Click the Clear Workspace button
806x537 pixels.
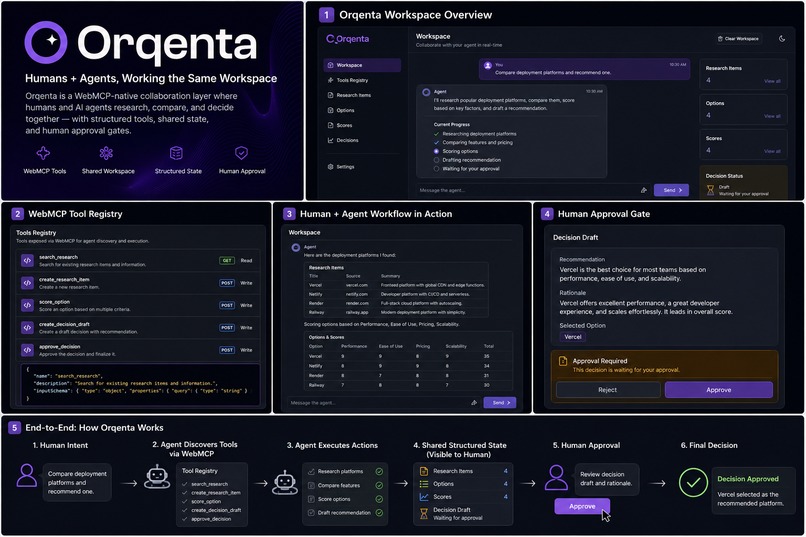pyautogui.click(x=738, y=39)
